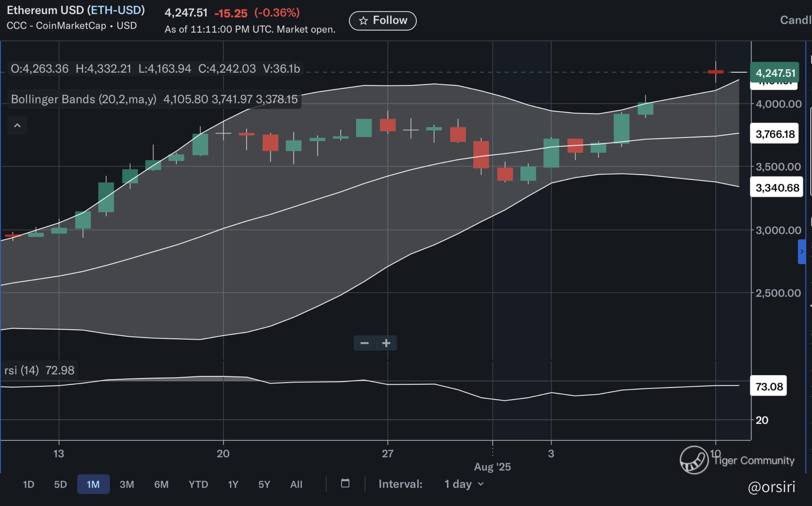Viewport: 812px width, 506px height.
Task: Open the calendar date range picker
Action: click(345, 483)
